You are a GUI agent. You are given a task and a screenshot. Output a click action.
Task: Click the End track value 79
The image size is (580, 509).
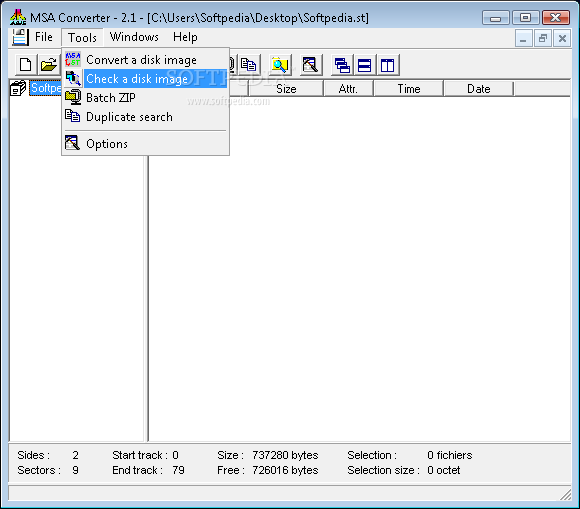pos(178,470)
